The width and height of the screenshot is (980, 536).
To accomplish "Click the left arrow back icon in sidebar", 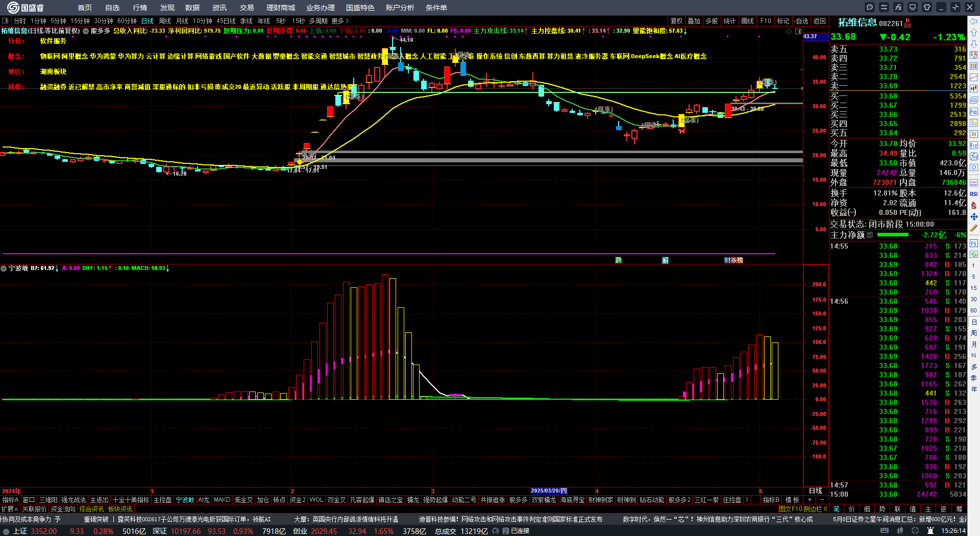I will pyautogui.click(x=974, y=21).
